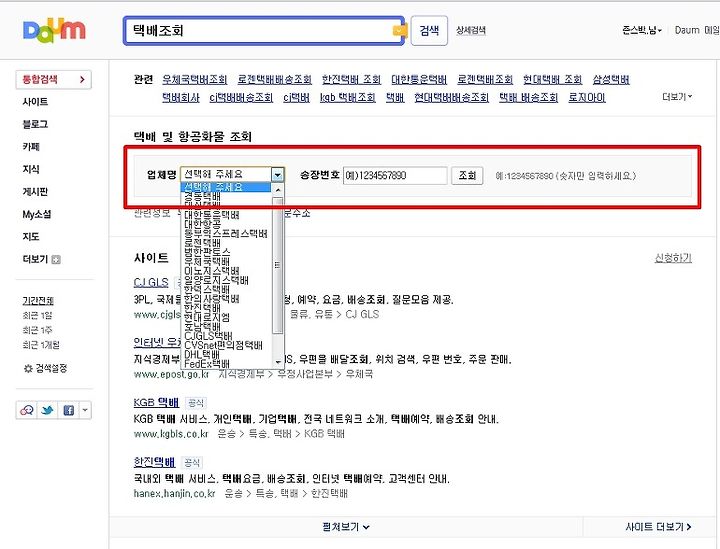The width and height of the screenshot is (720, 549).
Task: Click the dropdown list scroll-up arrow
Action: click(x=278, y=190)
